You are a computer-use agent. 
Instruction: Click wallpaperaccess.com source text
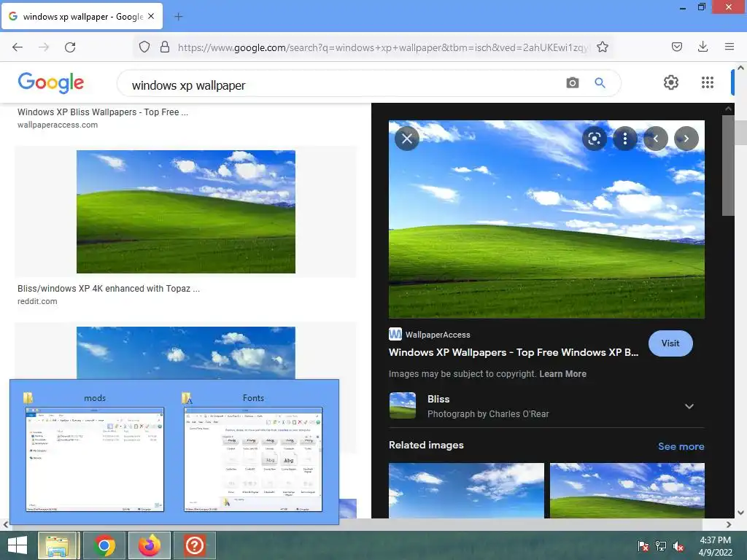58,125
